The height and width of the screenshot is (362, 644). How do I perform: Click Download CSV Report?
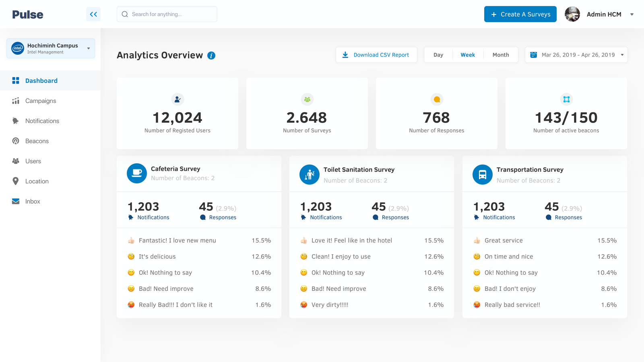coord(376,55)
